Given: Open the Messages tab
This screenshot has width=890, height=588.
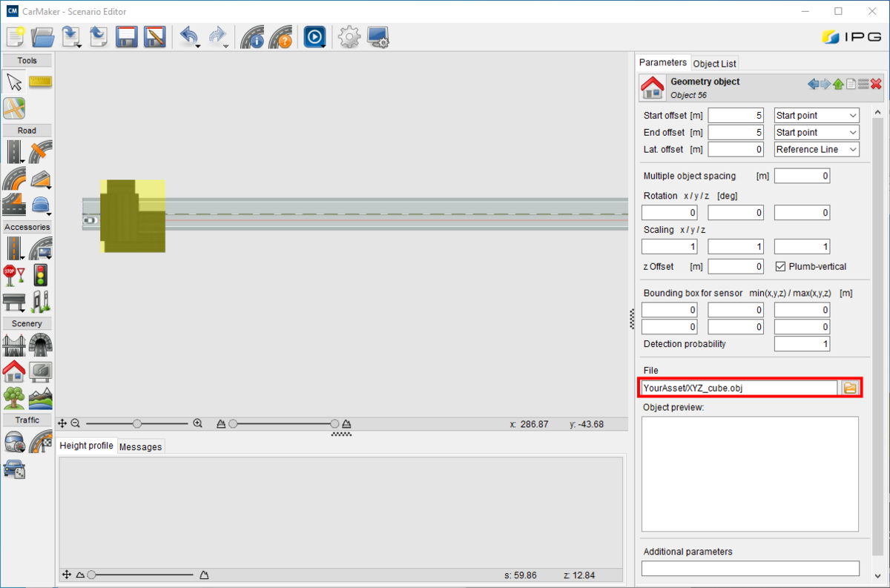Looking at the screenshot, I should pyautogui.click(x=140, y=446).
